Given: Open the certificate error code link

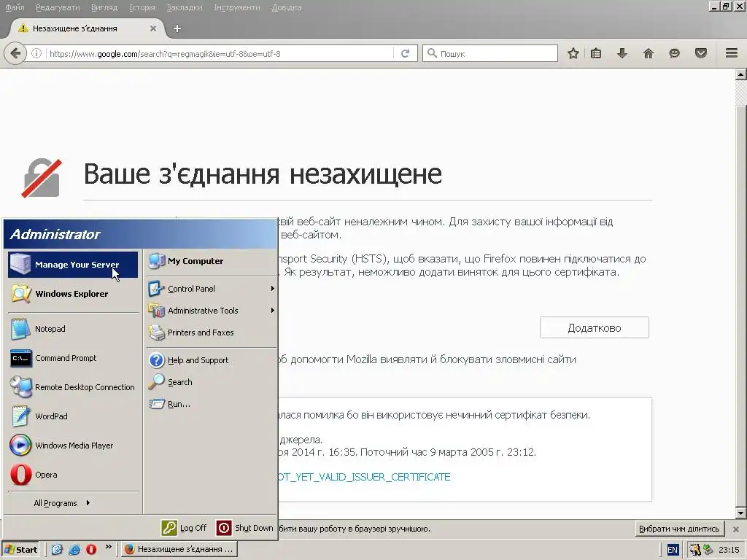Looking at the screenshot, I should click(364, 477).
